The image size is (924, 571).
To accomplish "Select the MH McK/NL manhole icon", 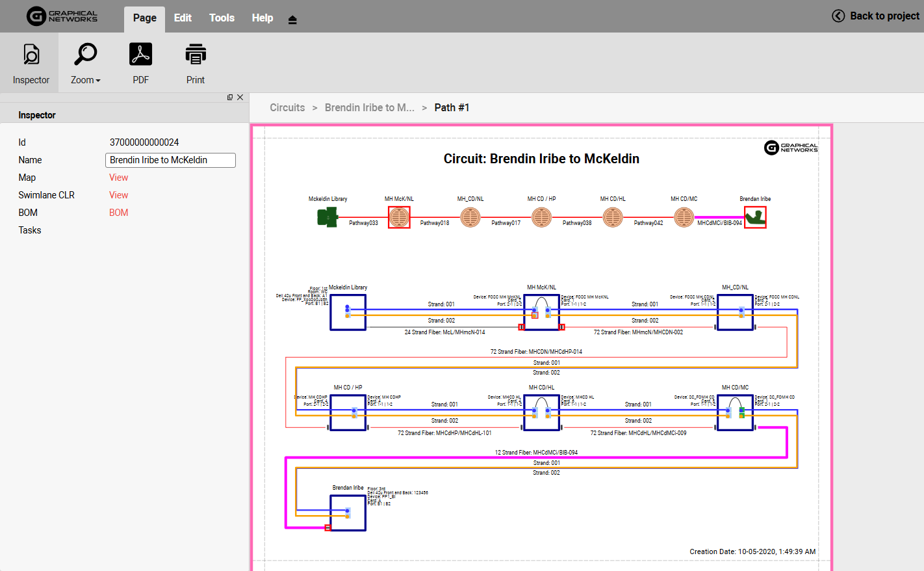I will coord(399,217).
